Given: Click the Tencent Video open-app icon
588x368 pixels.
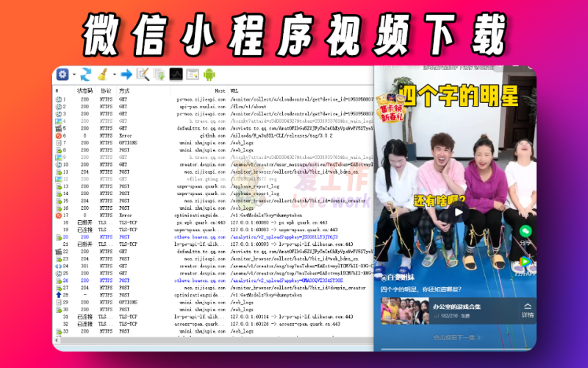Looking at the screenshot, I should coord(526,262).
